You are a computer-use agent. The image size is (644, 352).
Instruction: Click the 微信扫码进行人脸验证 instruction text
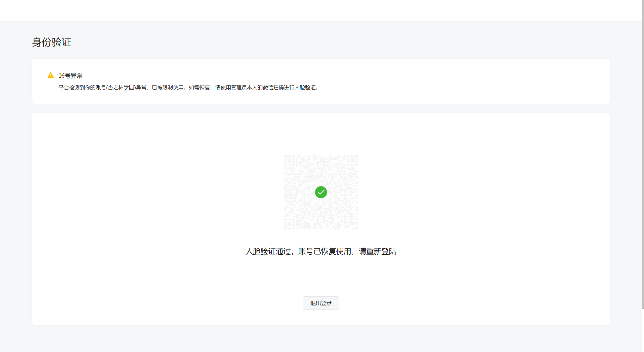(289, 88)
